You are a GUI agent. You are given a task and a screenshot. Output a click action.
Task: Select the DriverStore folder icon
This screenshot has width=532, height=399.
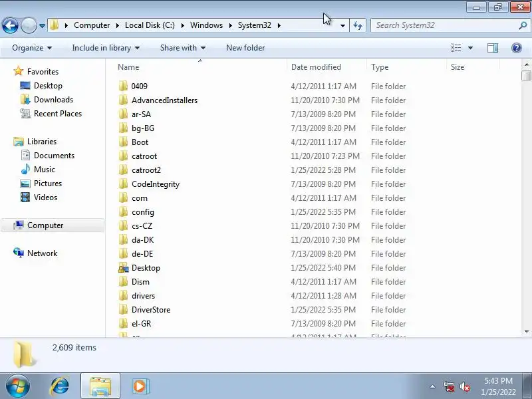124,309
